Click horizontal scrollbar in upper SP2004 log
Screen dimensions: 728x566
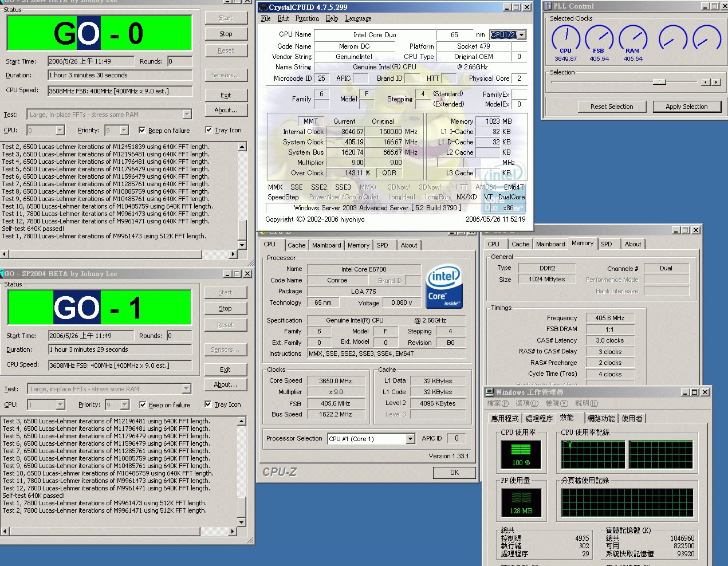click(x=119, y=254)
